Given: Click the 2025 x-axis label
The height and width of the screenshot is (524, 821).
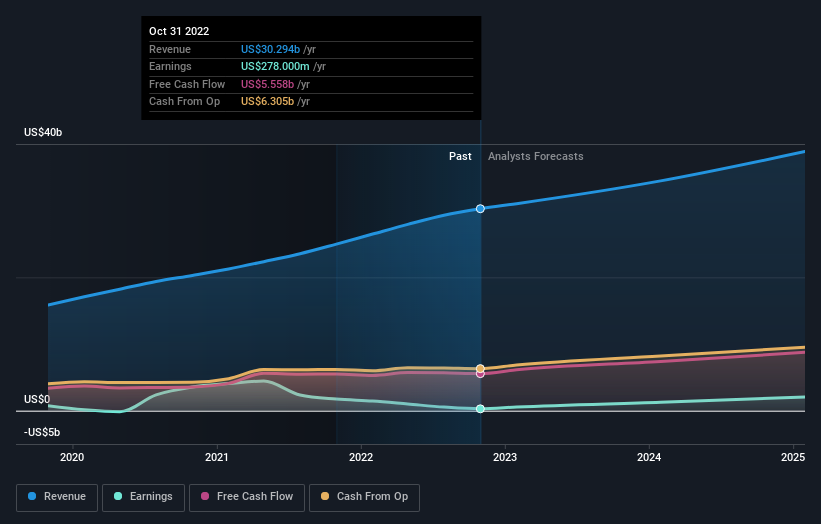Looking at the screenshot, I should [793, 458].
